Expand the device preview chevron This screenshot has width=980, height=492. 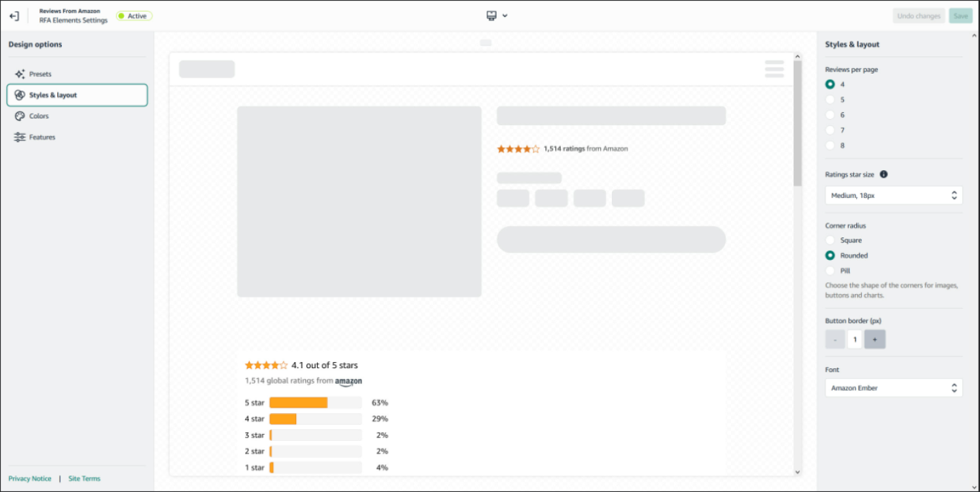(x=504, y=15)
